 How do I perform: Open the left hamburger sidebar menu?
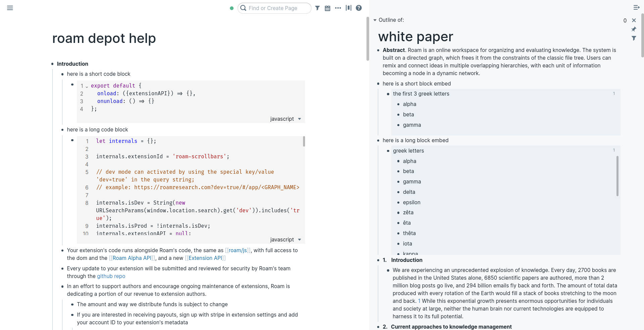[10, 8]
